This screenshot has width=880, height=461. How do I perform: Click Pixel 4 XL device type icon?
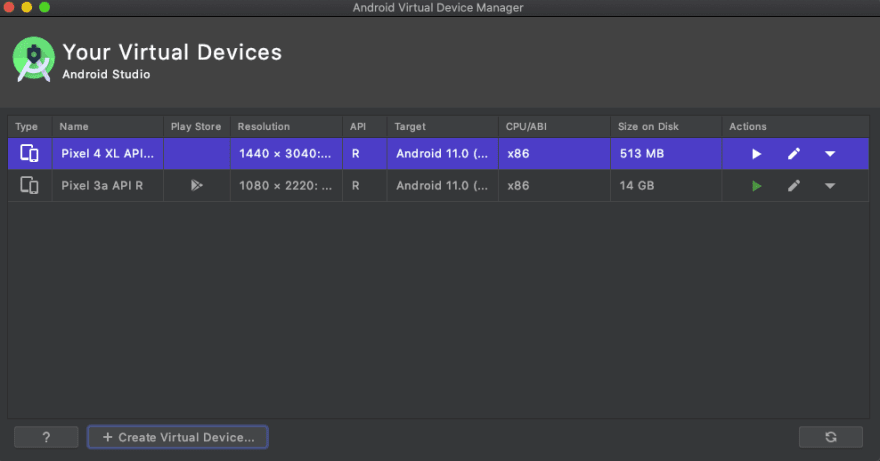(29, 153)
